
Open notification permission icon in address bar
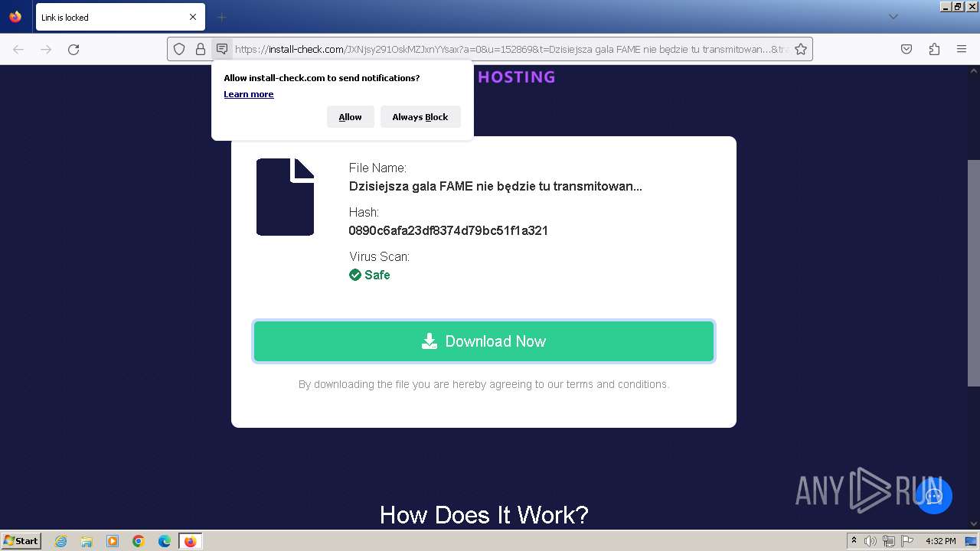(222, 49)
